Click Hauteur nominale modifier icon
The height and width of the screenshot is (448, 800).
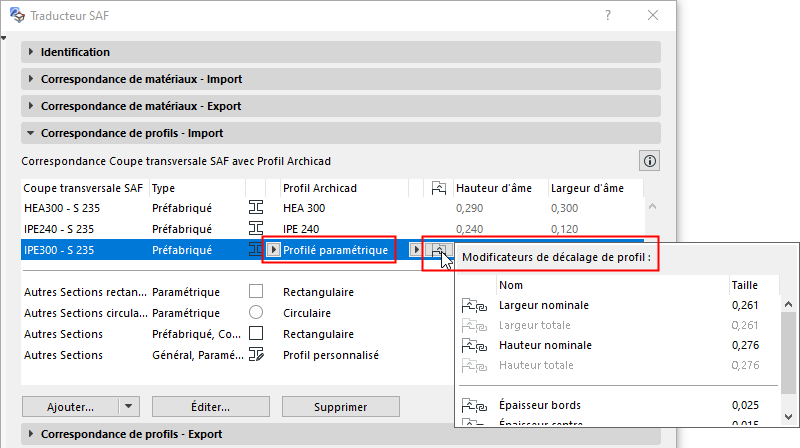point(474,345)
